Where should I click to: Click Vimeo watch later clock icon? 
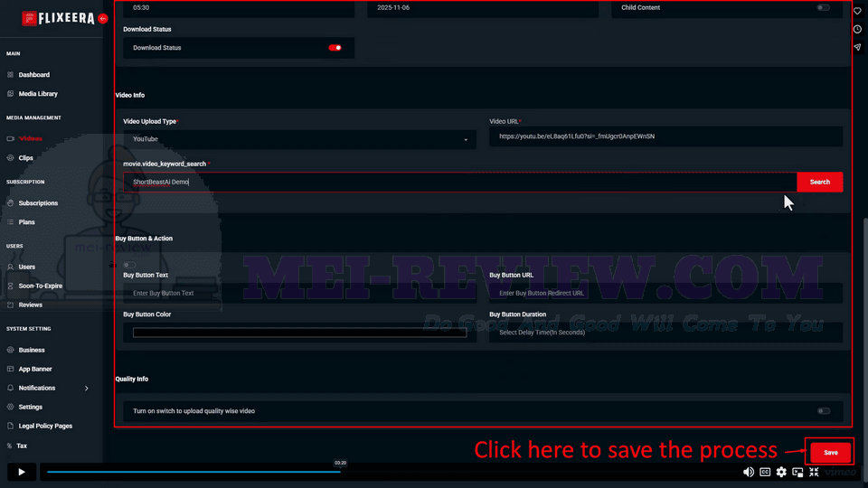(857, 29)
